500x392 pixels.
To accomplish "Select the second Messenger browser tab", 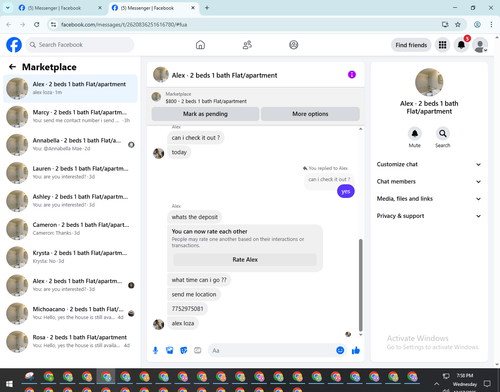I will tap(153, 8).
